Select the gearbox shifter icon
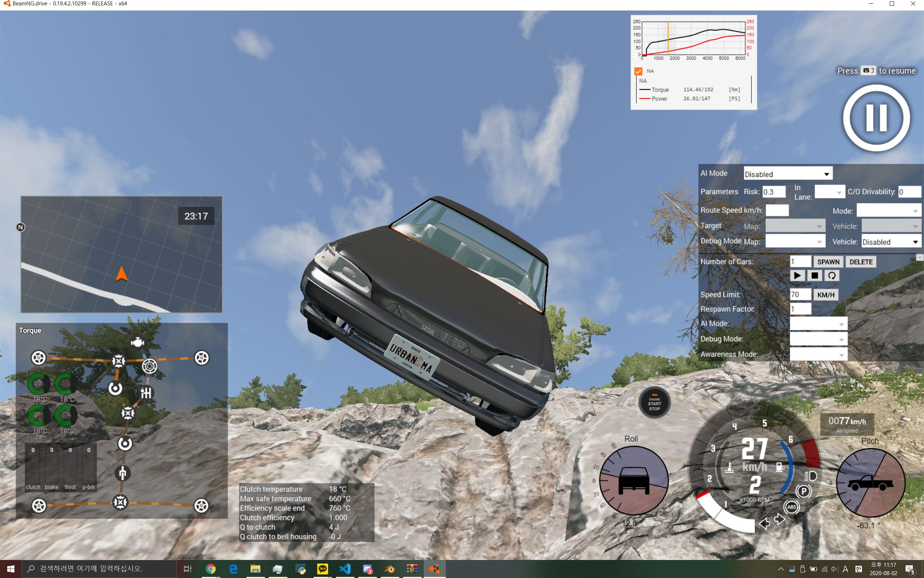Image resolution: width=924 pixels, height=578 pixels. [146, 393]
